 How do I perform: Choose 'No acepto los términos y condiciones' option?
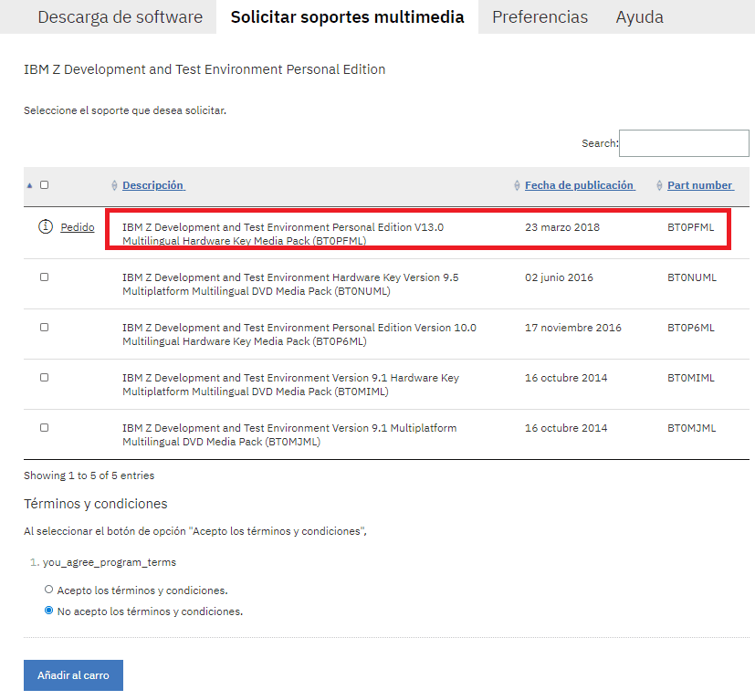(x=49, y=611)
